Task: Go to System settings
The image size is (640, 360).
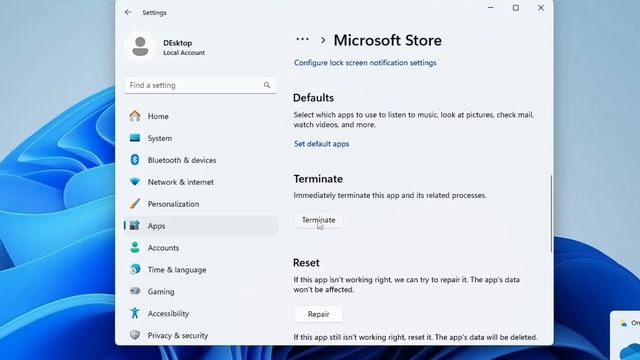Action: click(x=201, y=138)
